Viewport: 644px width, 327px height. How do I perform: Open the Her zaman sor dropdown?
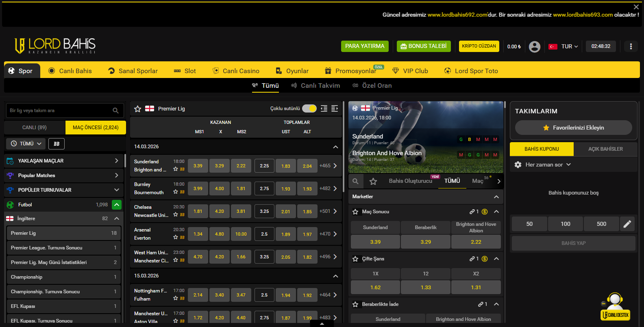tap(548, 165)
